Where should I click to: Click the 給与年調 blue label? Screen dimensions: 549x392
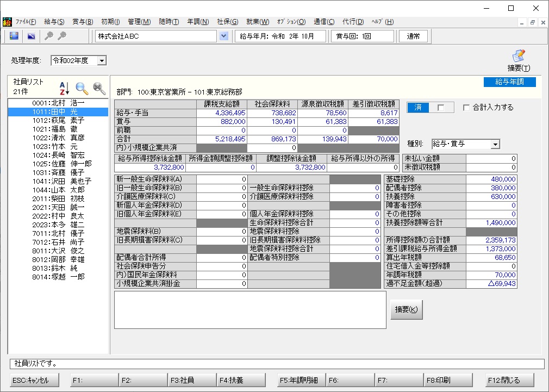(509, 82)
